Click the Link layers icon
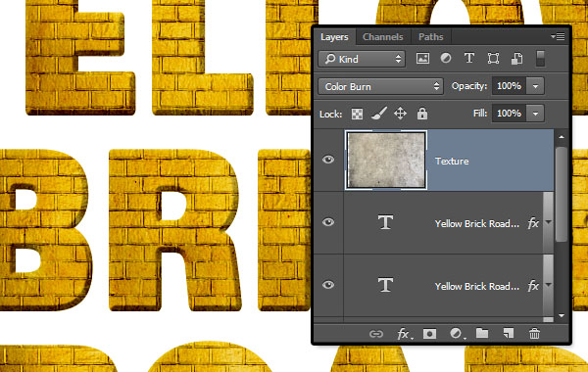 click(375, 334)
